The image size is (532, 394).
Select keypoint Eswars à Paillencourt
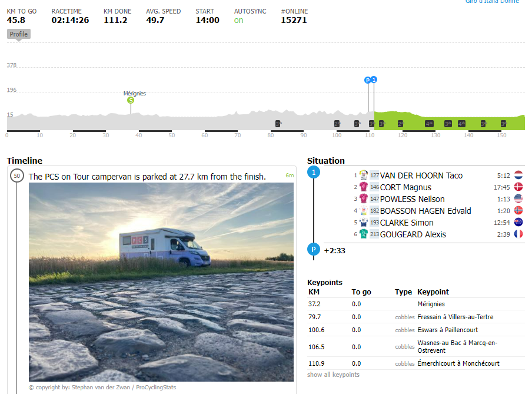click(416, 330)
